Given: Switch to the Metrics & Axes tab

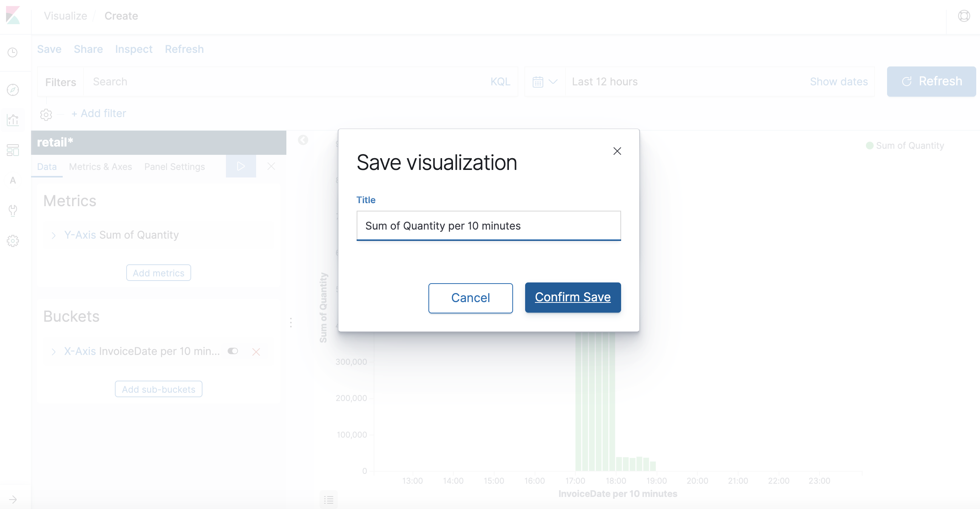Looking at the screenshot, I should [100, 167].
